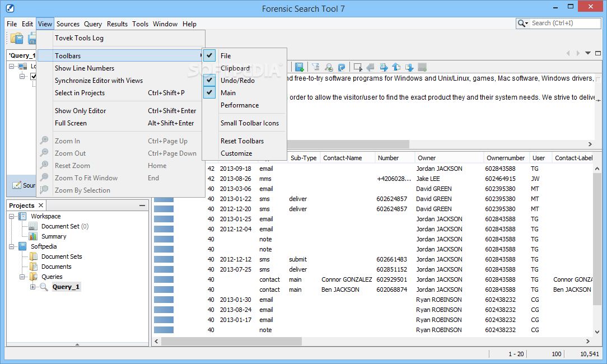The height and width of the screenshot is (364, 607).
Task: Click the Owner column header
Action: click(x=449, y=158)
